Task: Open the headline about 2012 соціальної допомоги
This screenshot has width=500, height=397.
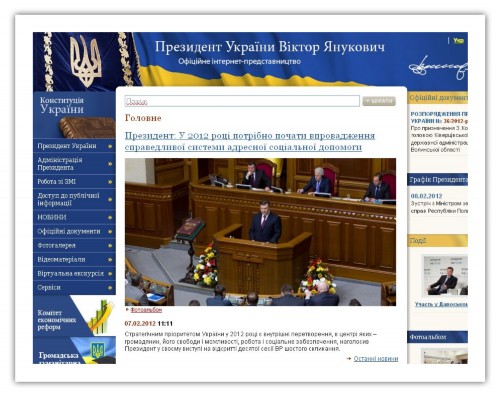Action: (250, 141)
